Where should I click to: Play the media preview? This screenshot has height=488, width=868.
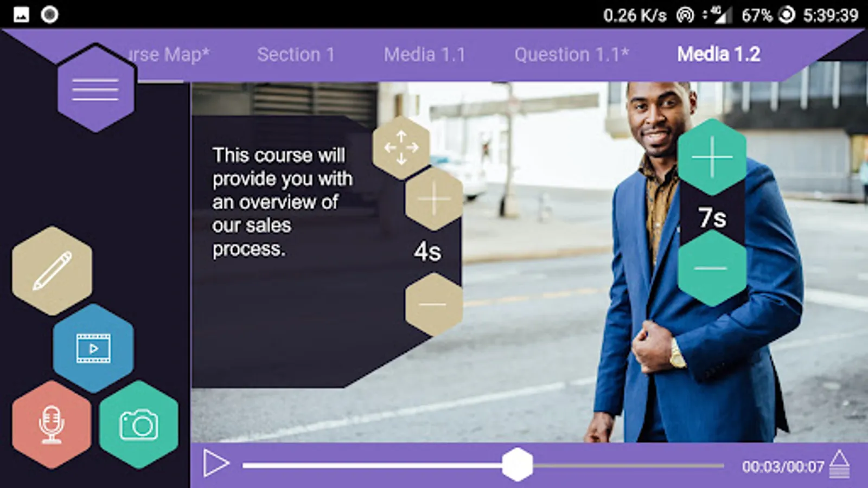tap(216, 465)
